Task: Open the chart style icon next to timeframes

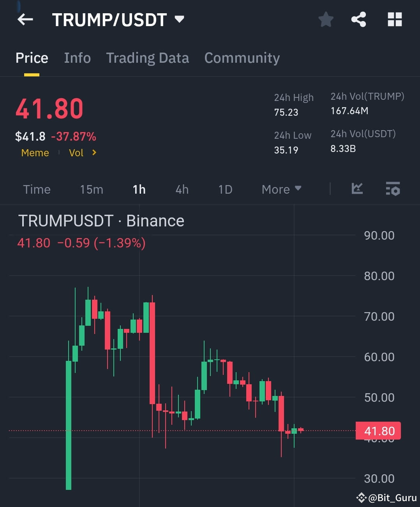Action: point(357,189)
